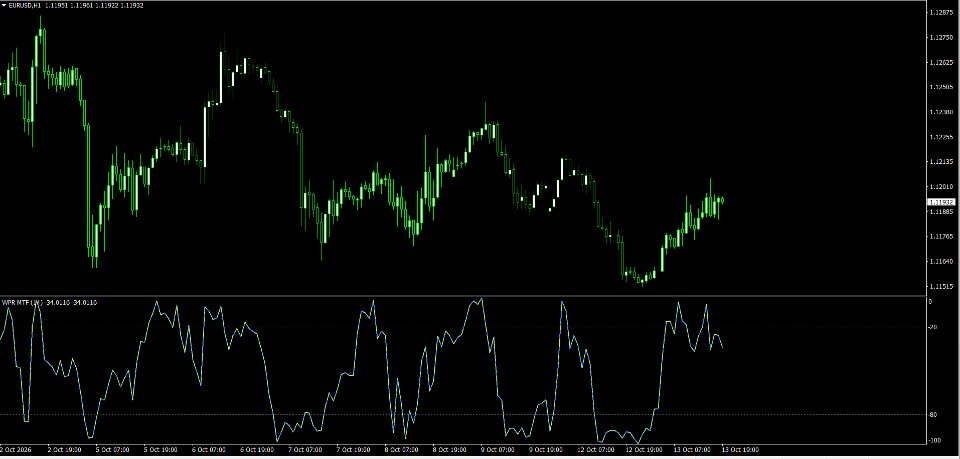This screenshot has width=960, height=459.
Task: Click the 5 Oct 07:00 time label
Action: pos(112,449)
